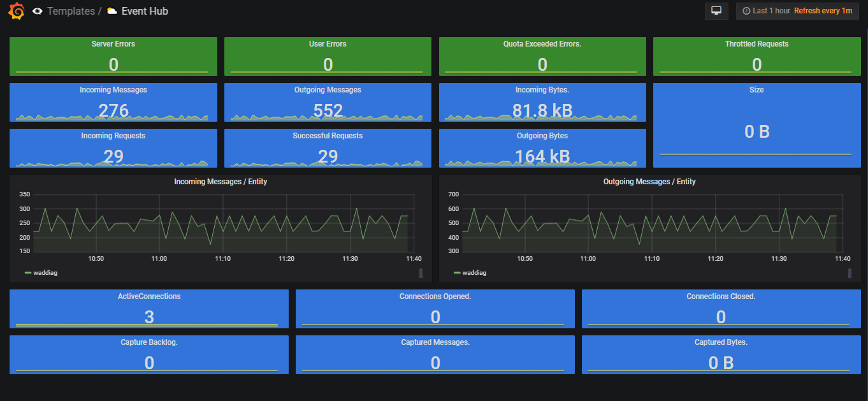Screen dimensions: 868x401
Task: Click the clock icon on the time picker
Action: tap(748, 11)
